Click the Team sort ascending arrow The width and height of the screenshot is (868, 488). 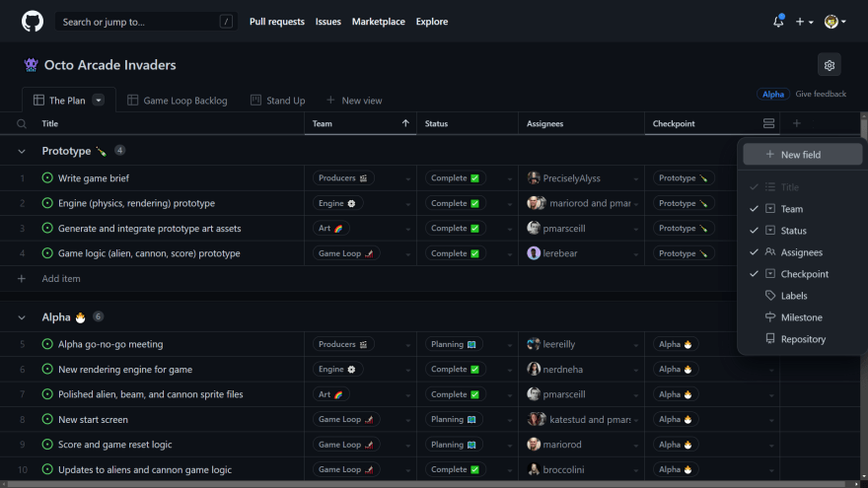[405, 123]
